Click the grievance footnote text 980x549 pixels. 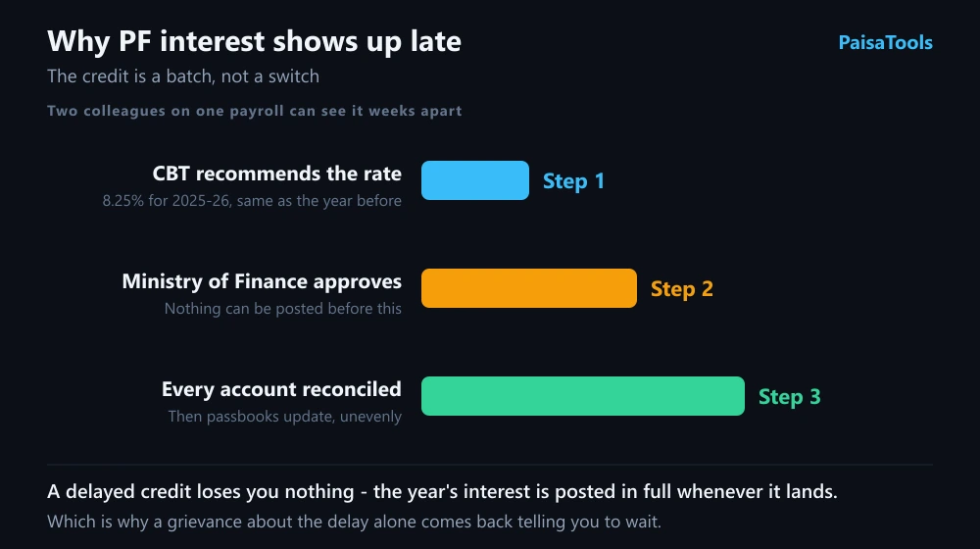(354, 522)
